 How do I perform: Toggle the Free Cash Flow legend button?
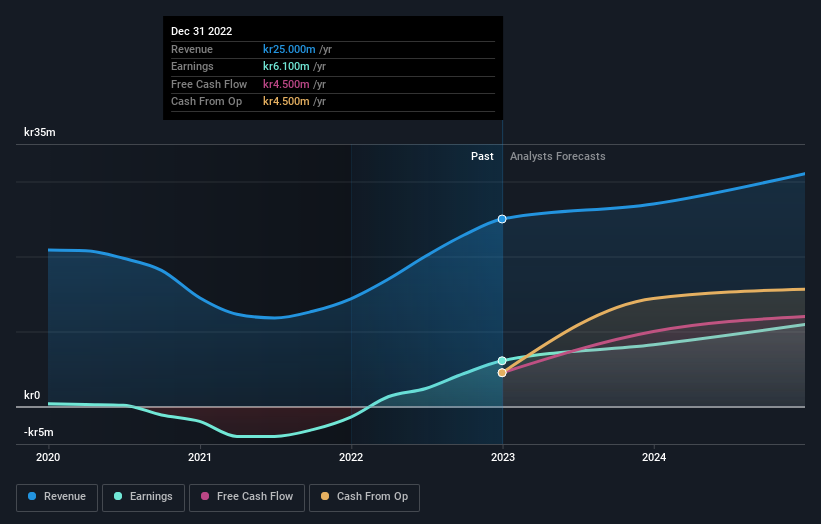pos(247,497)
